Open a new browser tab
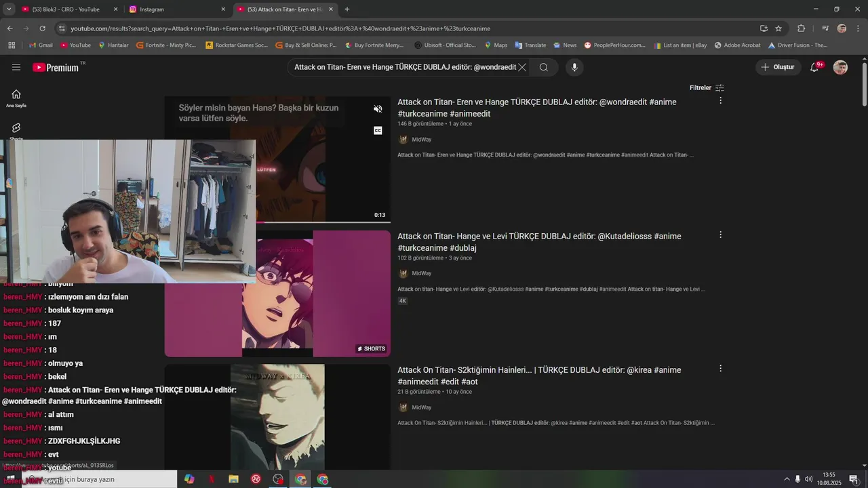 pos(347,9)
